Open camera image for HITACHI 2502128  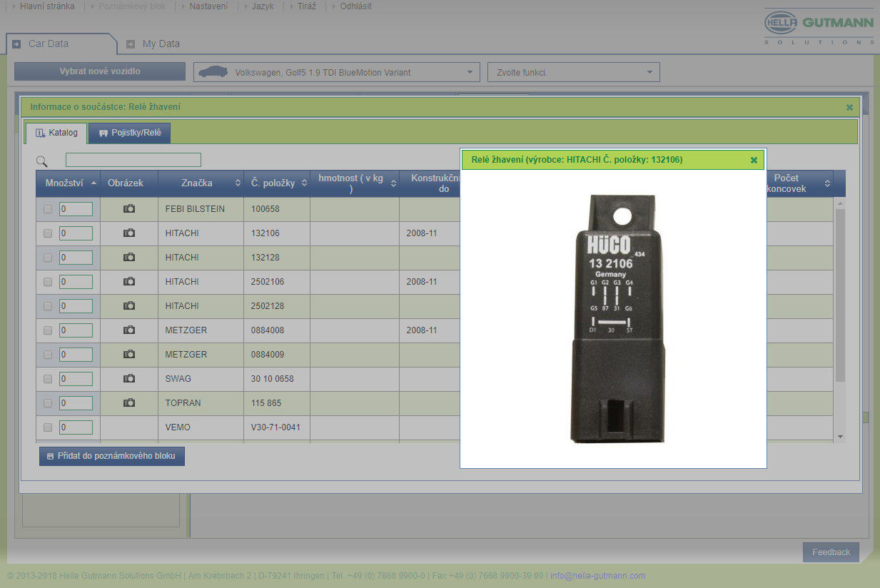(129, 306)
